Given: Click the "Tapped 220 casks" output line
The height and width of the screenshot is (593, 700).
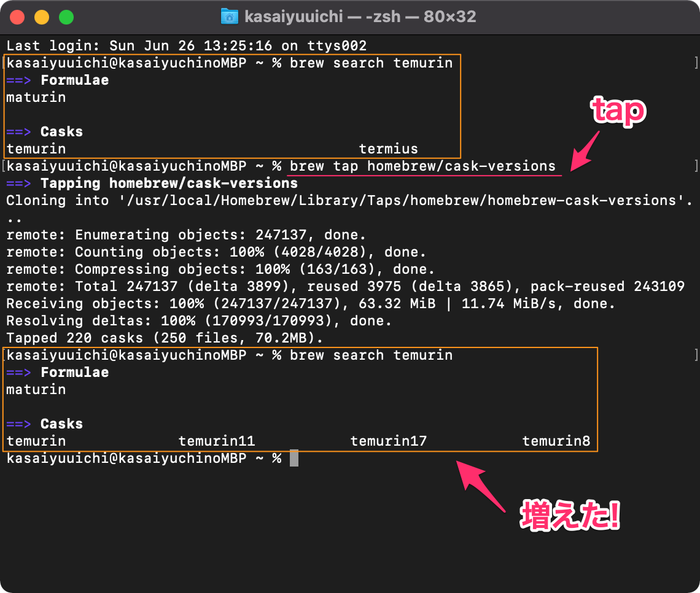Looking at the screenshot, I should pos(164,338).
